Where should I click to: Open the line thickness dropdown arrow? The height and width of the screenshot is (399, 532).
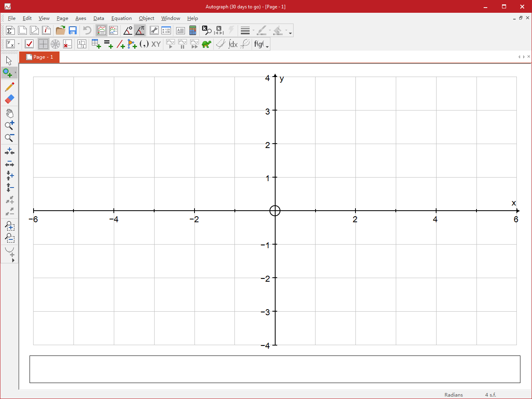point(254,30)
